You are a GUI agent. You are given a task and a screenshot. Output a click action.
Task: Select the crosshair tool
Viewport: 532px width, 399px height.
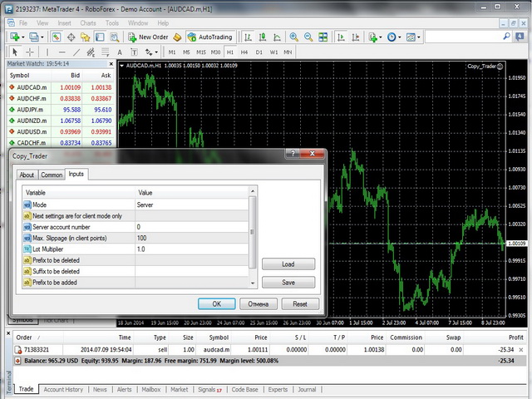point(30,52)
